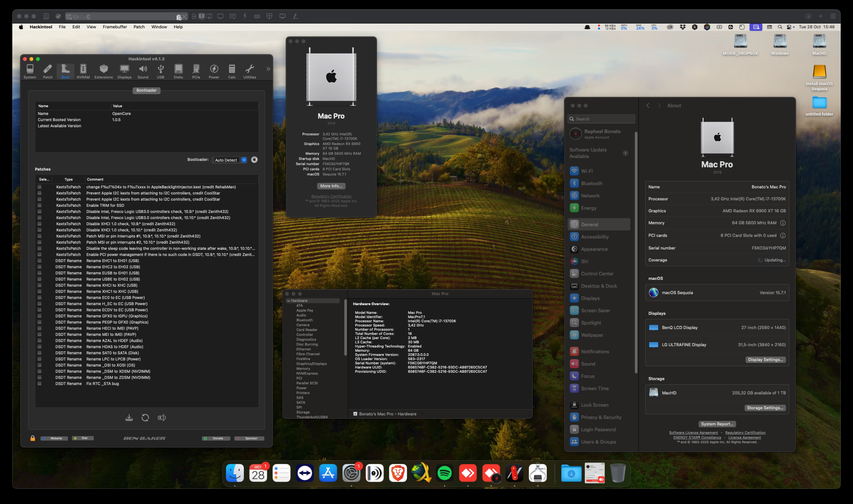Viewport: 853px width, 504px height.
Task: Tick the Fix RTC _STA bug checkbox
Action: (39, 384)
